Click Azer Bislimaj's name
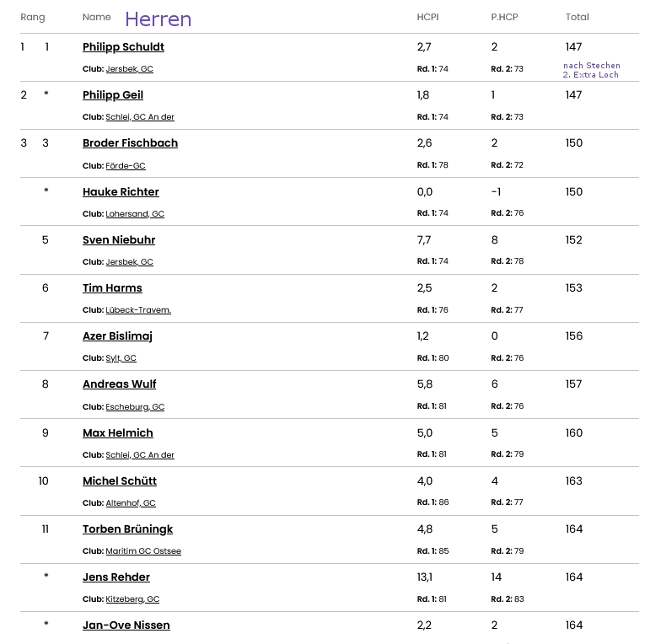Screen dimensions: 661x644 click(117, 335)
